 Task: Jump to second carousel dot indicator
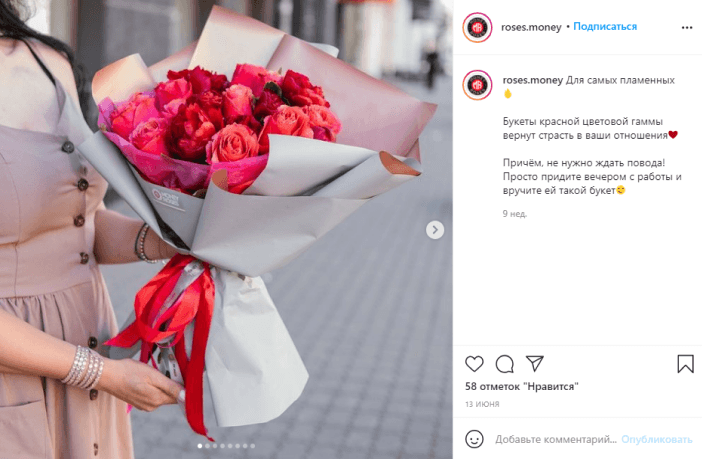point(207,446)
